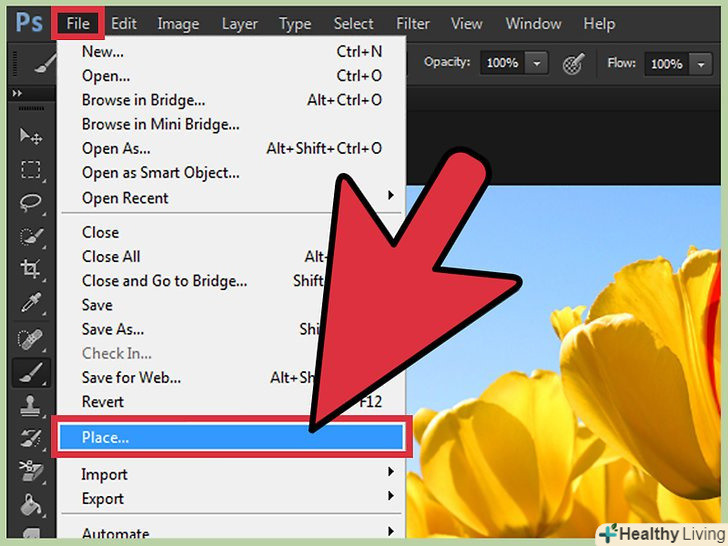Open the Select menu

tap(353, 23)
